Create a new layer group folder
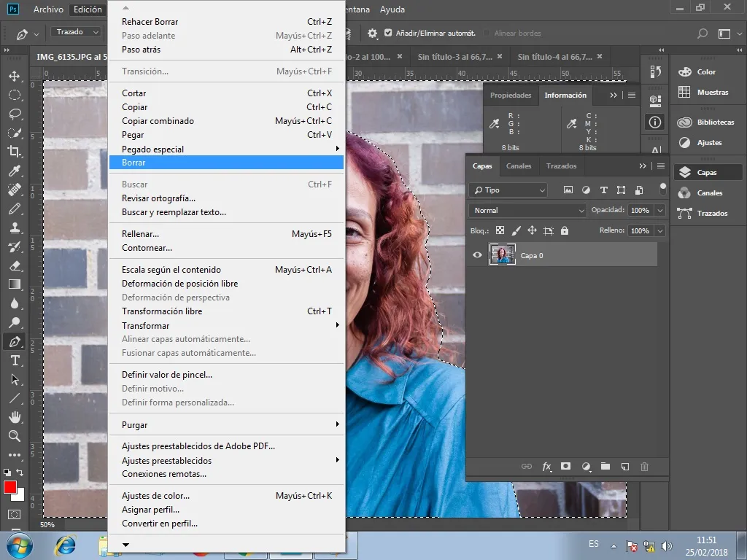The height and width of the screenshot is (560, 747). point(605,466)
